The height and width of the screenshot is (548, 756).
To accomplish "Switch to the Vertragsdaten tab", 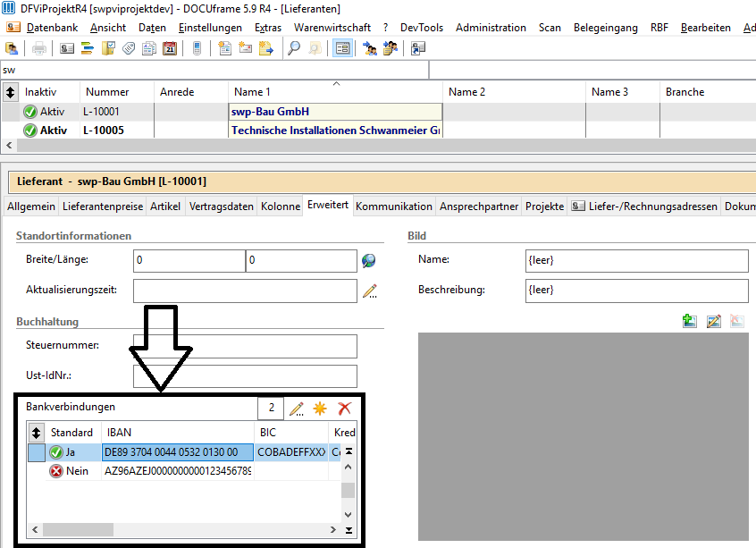I will [222, 207].
